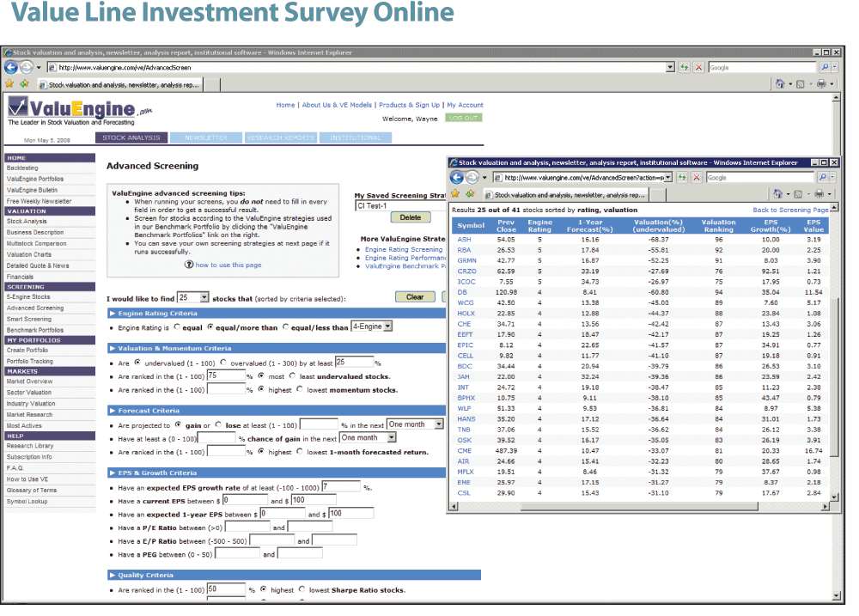Click the question mark help icon
Image resolution: width=859 pixels, height=616 pixels.
tap(189, 265)
